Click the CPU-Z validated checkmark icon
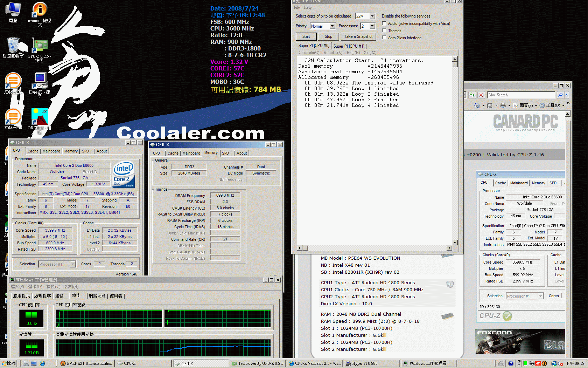Viewport: 588px width, 368px height. (x=507, y=316)
